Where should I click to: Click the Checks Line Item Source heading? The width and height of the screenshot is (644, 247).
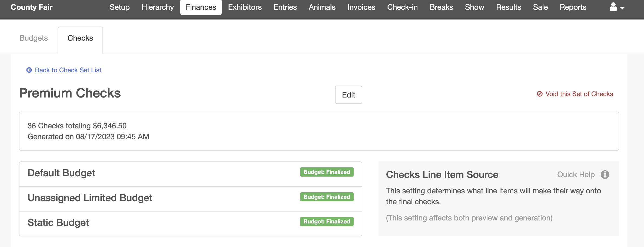tap(442, 175)
